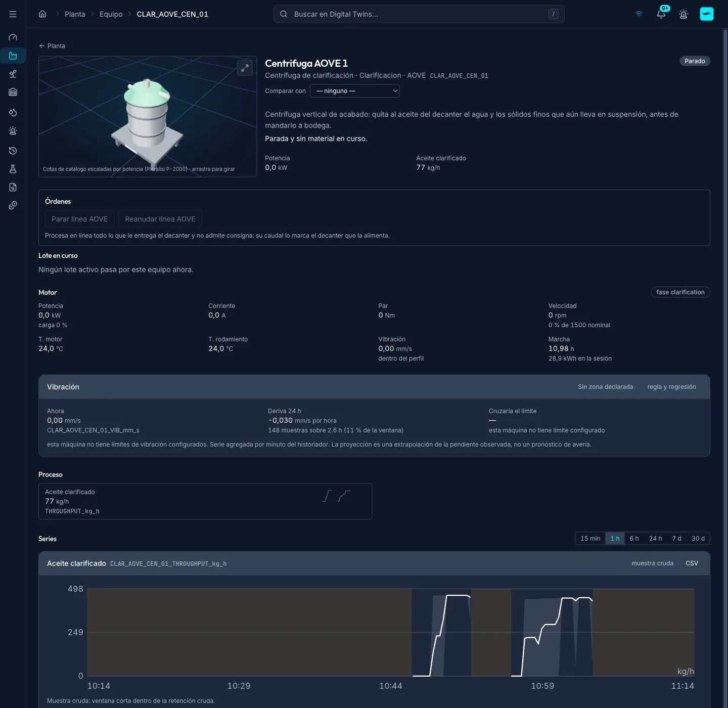Click the 'fase clarification' badge
This screenshot has height=708, width=728.
point(680,292)
